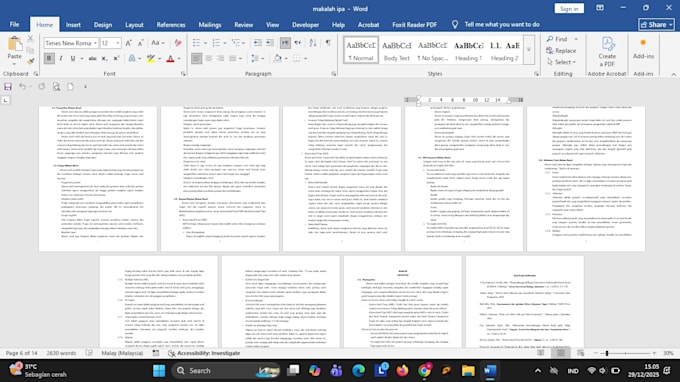Click the Save icon in the quick toolbar

click(x=8, y=87)
